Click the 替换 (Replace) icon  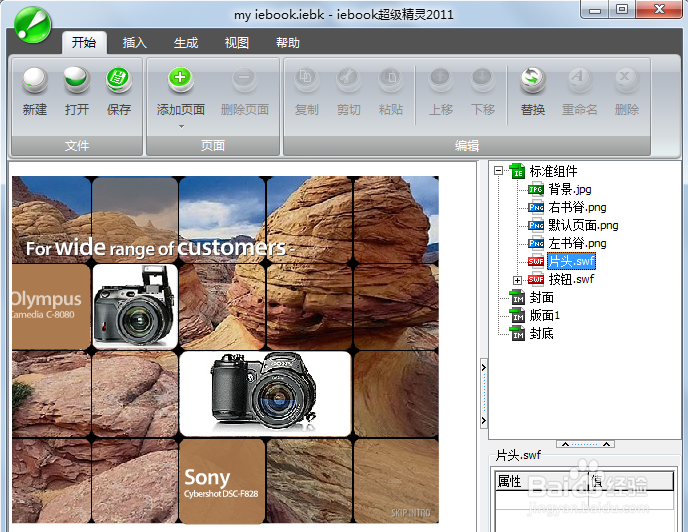click(533, 80)
